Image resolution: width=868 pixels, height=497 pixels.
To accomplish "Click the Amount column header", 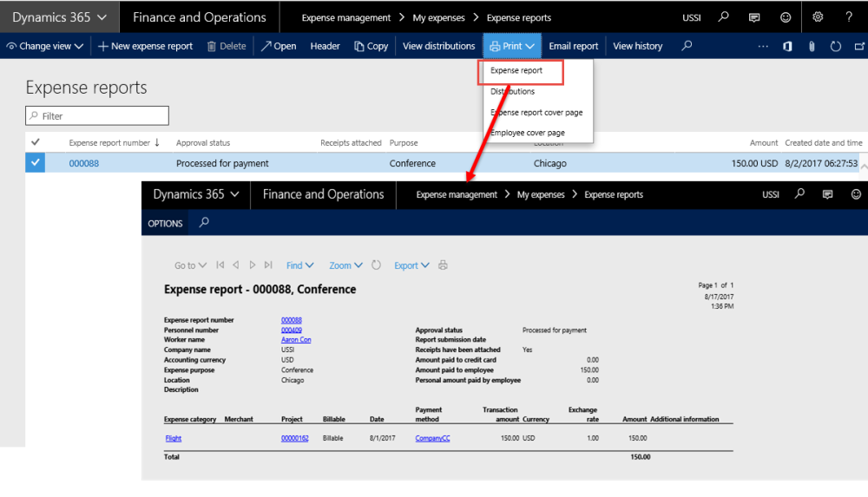I will [x=763, y=143].
